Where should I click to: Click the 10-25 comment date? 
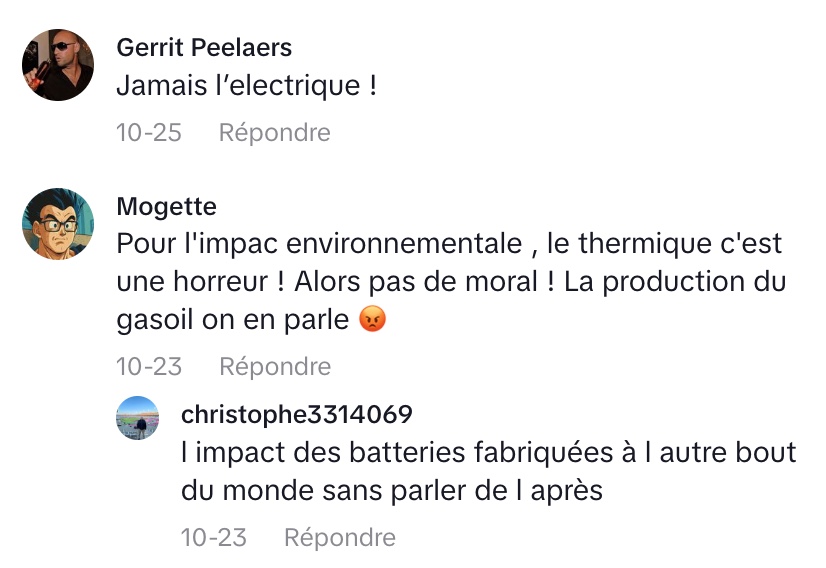tap(149, 132)
